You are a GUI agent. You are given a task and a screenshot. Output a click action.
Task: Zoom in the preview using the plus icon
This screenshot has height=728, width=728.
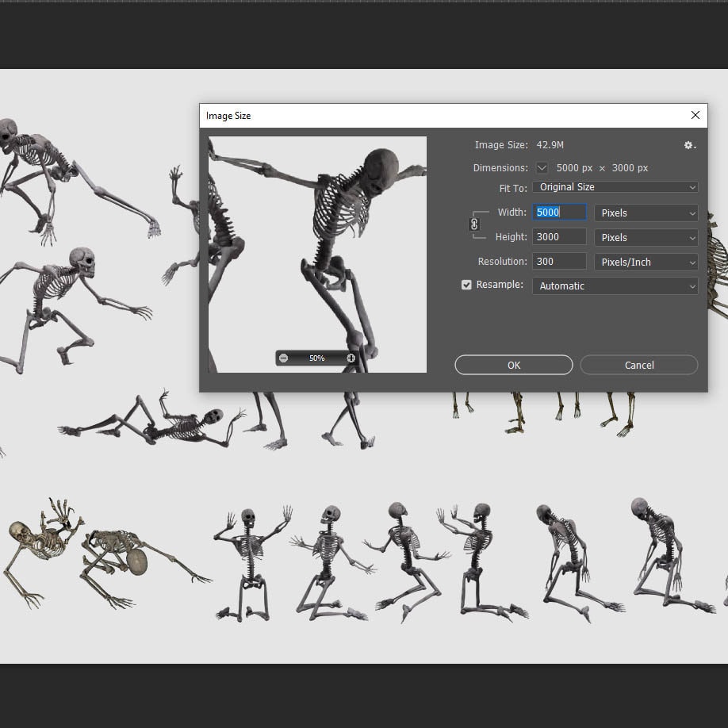tap(351, 358)
